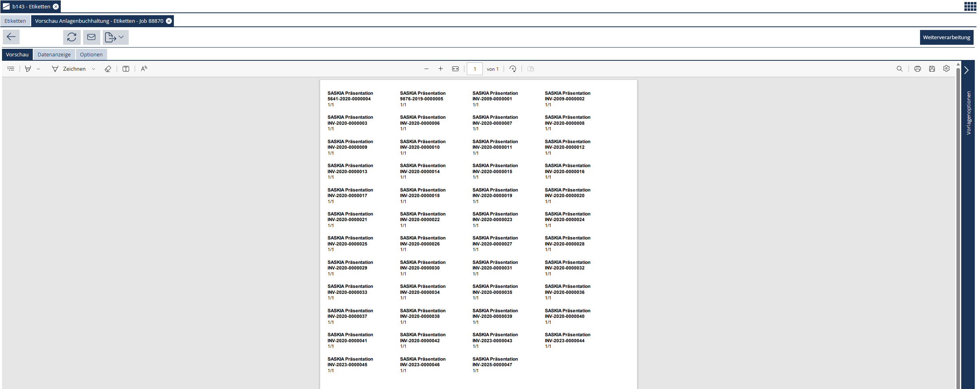Toggle fit-to-width page view
Image resolution: width=980 pixels, height=389 pixels.
(x=455, y=69)
